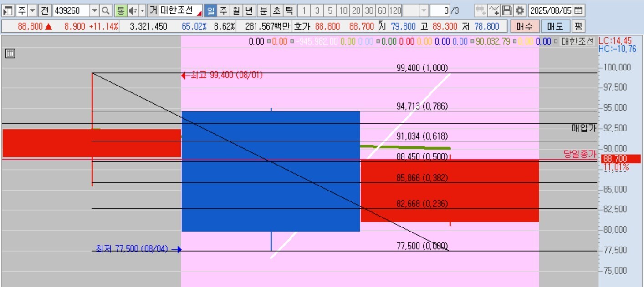644x287 pixels.
Task: Click the 최고 99,400 (08/01) high label
Action: click(x=227, y=75)
